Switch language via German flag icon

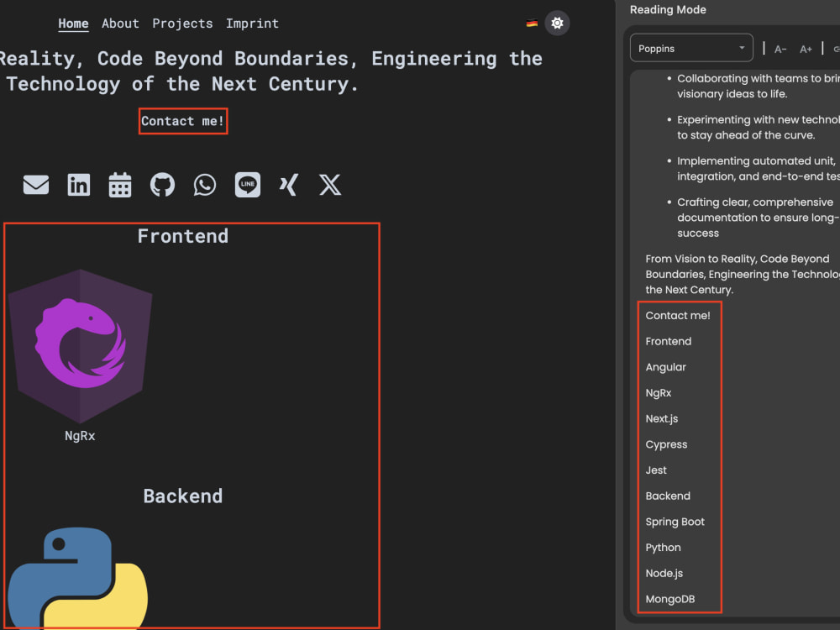(532, 23)
